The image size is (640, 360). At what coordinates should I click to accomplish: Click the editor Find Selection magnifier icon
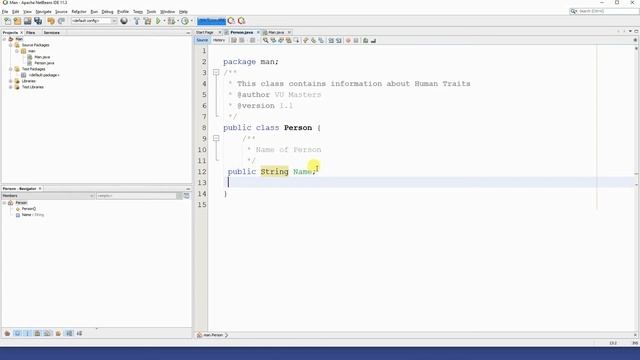tap(266, 40)
